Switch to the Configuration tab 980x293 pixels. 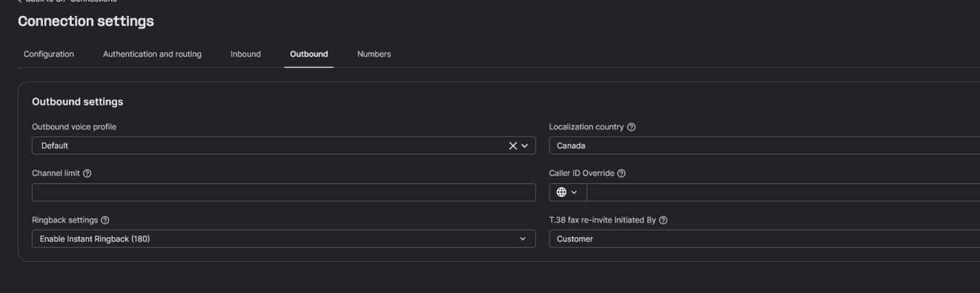click(49, 54)
